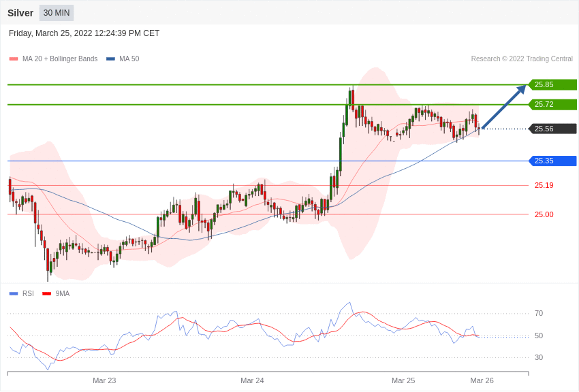Screen dimensions: 579x392
Task: Click the Mar 24 date axis label
Action: (252, 380)
